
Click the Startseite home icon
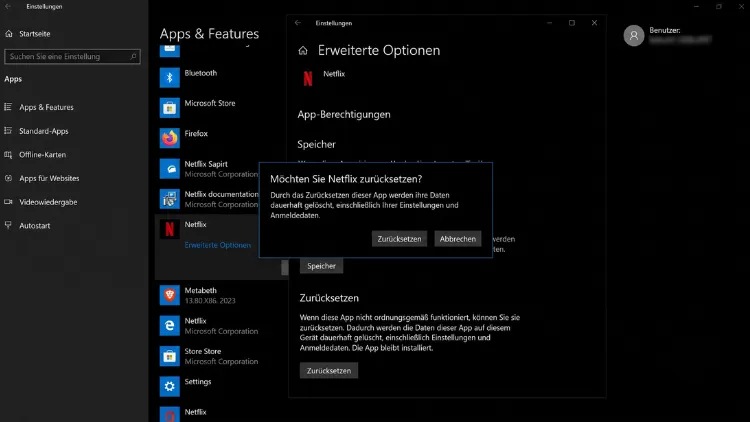coord(9,33)
